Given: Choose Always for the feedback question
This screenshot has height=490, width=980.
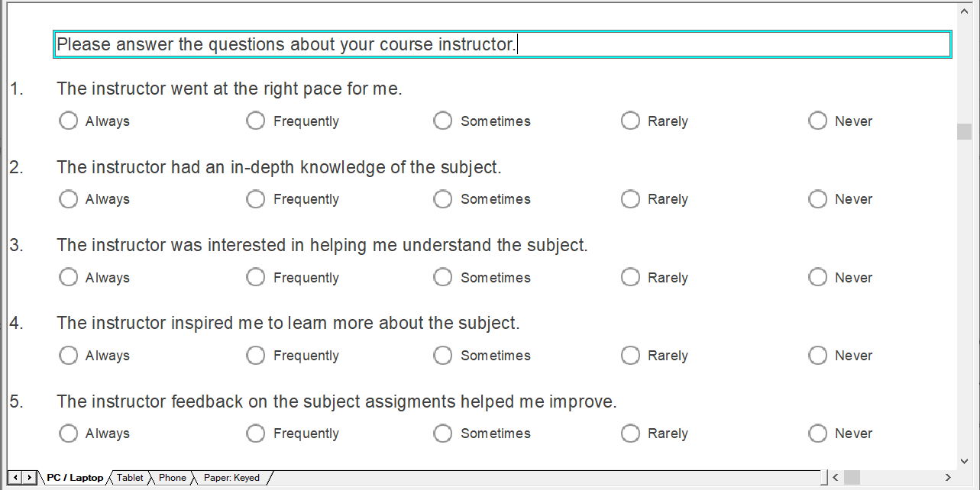Looking at the screenshot, I should [x=68, y=433].
